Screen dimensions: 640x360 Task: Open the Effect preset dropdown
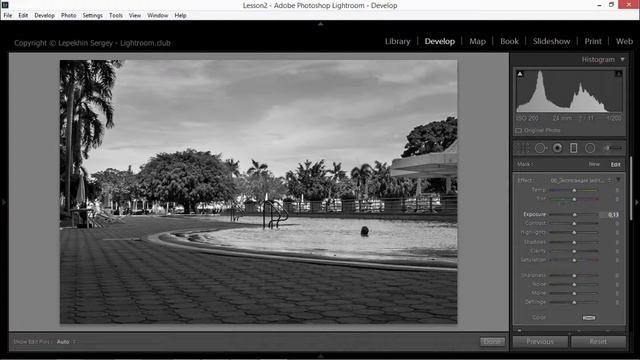point(578,180)
